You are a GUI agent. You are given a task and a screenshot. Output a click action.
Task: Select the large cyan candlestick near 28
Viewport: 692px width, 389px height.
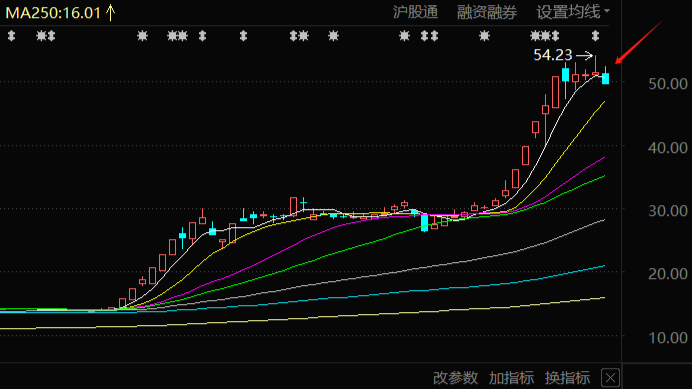pyautogui.click(x=425, y=223)
